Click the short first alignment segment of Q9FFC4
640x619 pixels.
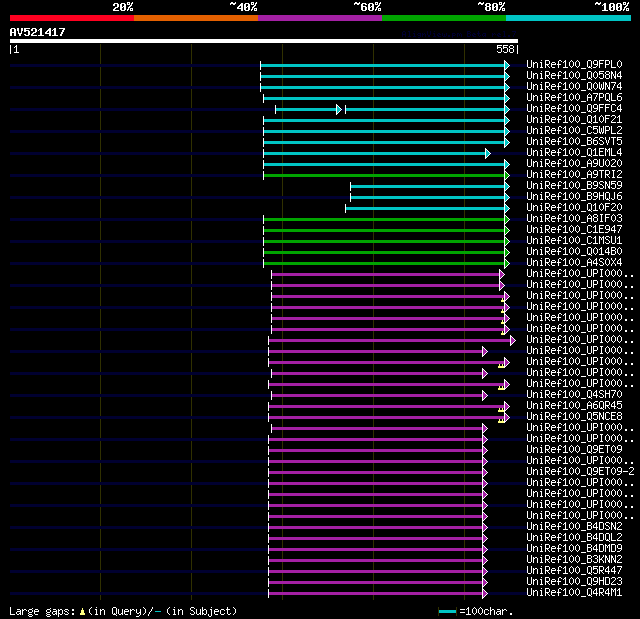coord(308,109)
